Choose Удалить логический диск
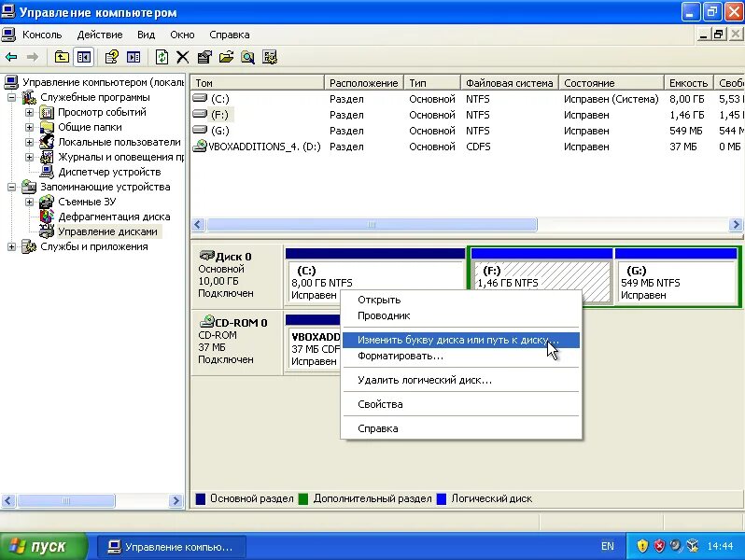Screen dimensions: 745x560 (461, 380)
